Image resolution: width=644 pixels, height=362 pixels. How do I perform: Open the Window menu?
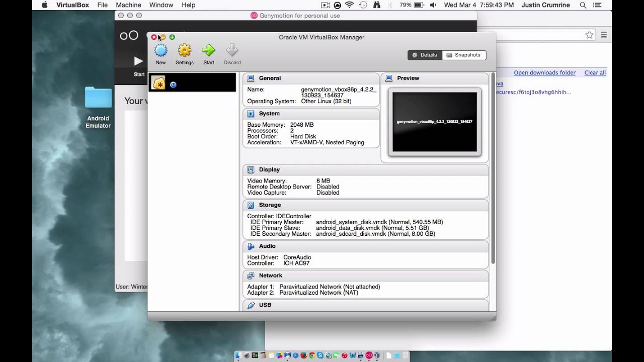click(161, 5)
